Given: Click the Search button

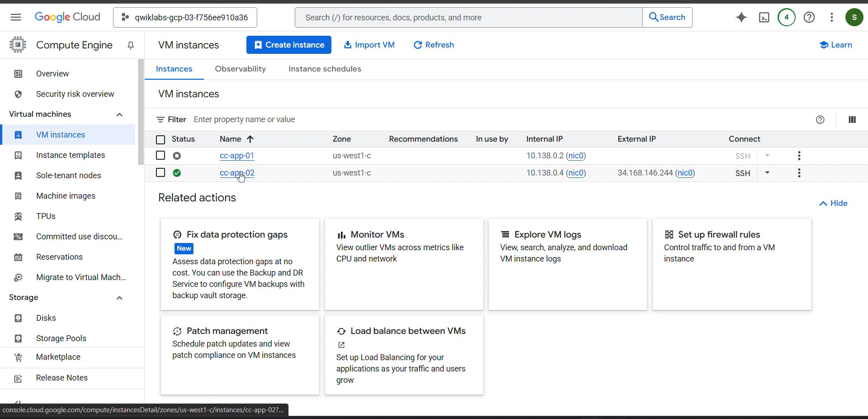Looking at the screenshot, I should [667, 17].
